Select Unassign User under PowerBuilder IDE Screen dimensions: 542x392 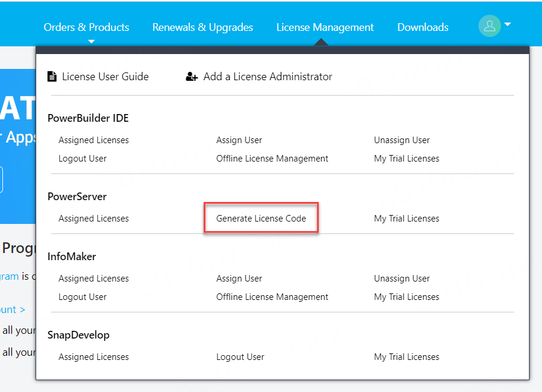[402, 140]
